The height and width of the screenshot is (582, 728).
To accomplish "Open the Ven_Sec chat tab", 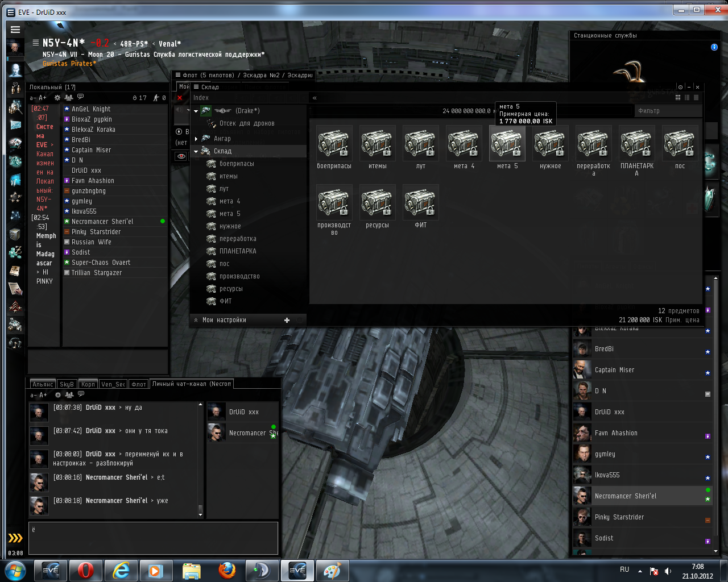I will click(113, 384).
